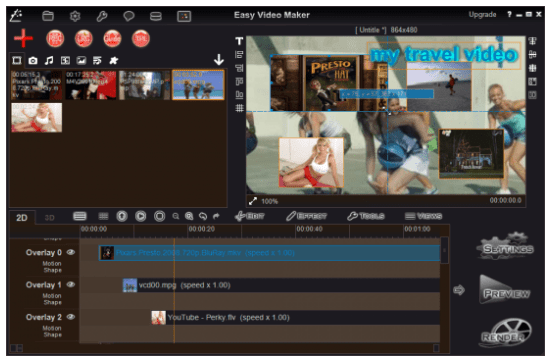Click the circular stop button in timeline toolbar
The width and height of the screenshot is (550, 363).
(x=160, y=216)
